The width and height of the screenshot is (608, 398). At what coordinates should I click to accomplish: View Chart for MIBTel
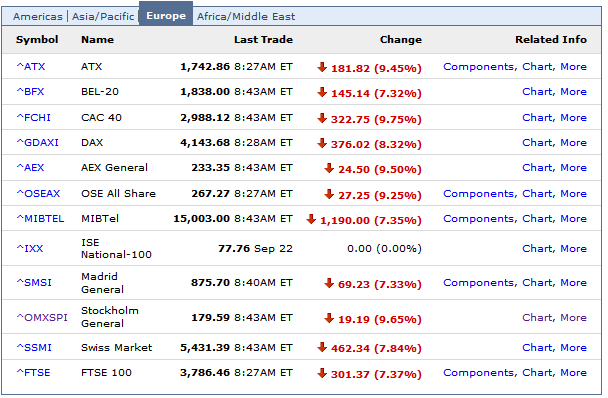point(537,219)
